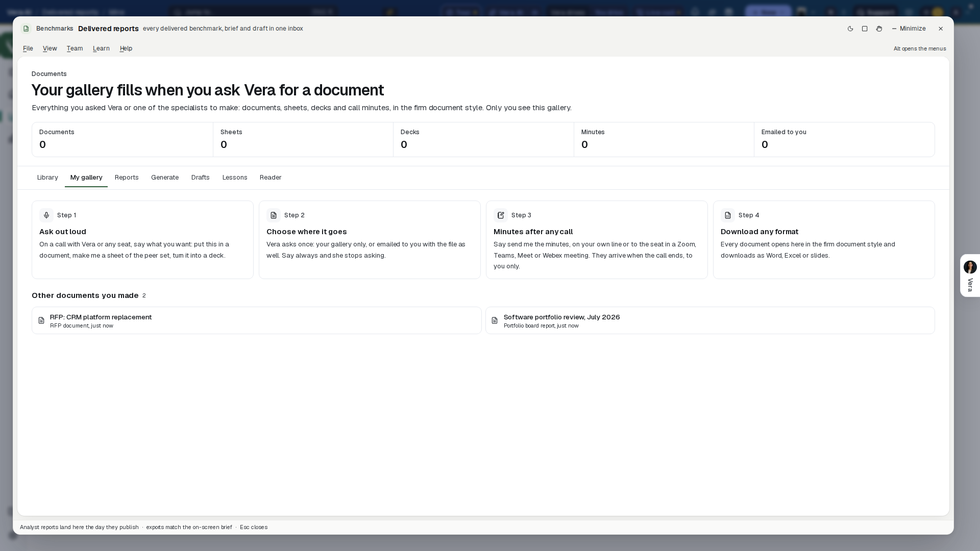The width and height of the screenshot is (980, 551).
Task: Open the Drafts tab
Action: tap(201, 178)
